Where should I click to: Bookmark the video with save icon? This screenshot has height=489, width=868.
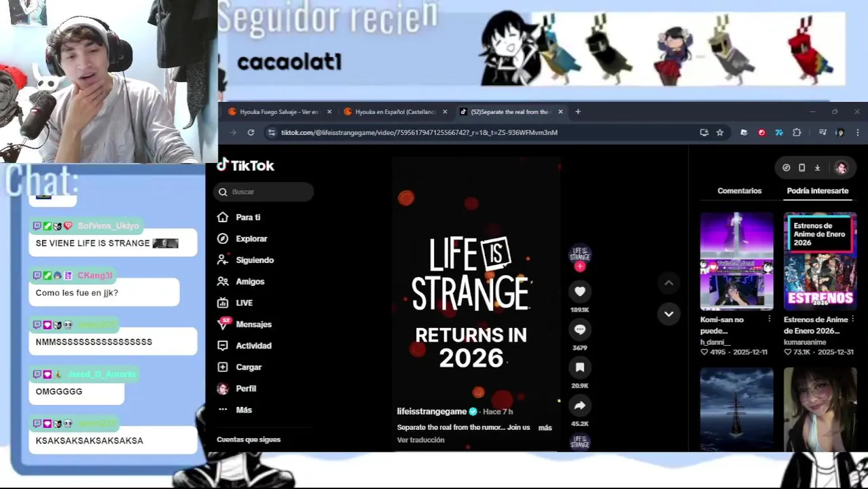[579, 367]
